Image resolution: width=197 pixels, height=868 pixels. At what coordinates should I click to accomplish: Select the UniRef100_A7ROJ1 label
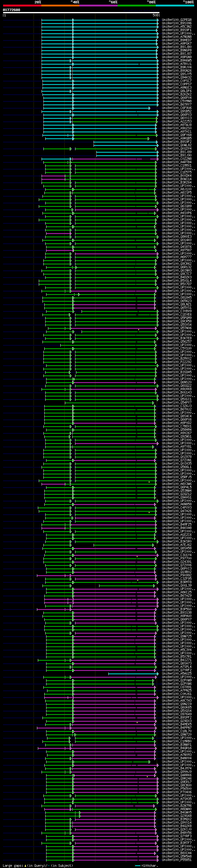click(177, 64)
